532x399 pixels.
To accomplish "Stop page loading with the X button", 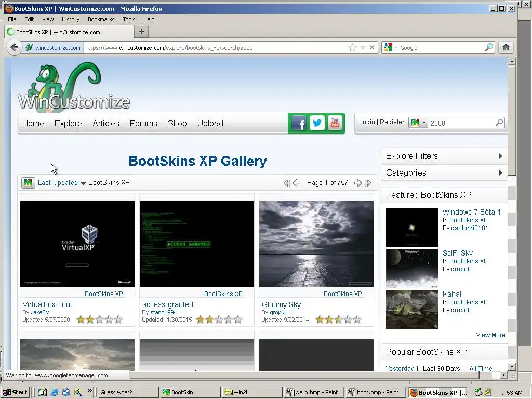I will click(x=372, y=47).
